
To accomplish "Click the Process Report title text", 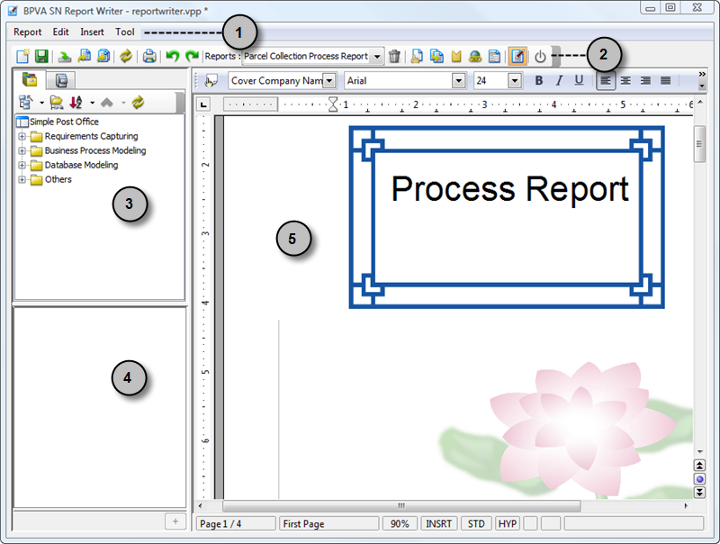I will [510, 189].
